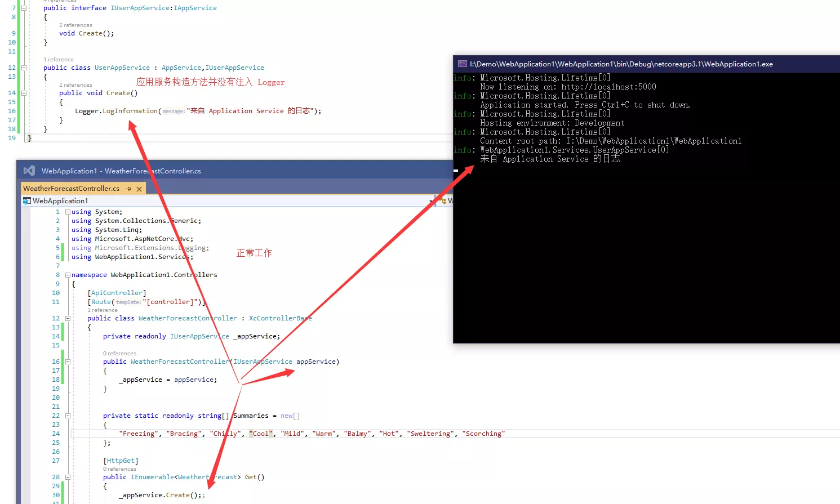This screenshot has width=840, height=504.
Task: Pin the WeatherForecastController.cs tab
Action: pos(129,189)
